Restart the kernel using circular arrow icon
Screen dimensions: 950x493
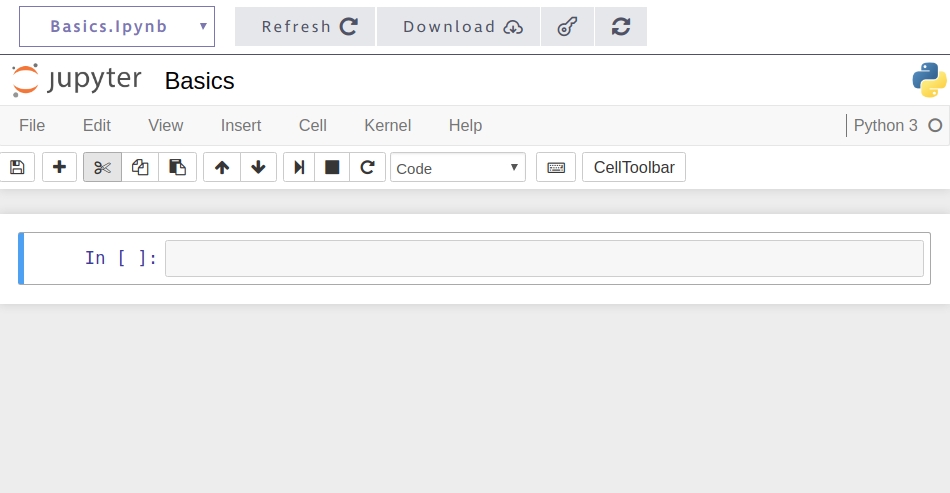pyautogui.click(x=367, y=167)
